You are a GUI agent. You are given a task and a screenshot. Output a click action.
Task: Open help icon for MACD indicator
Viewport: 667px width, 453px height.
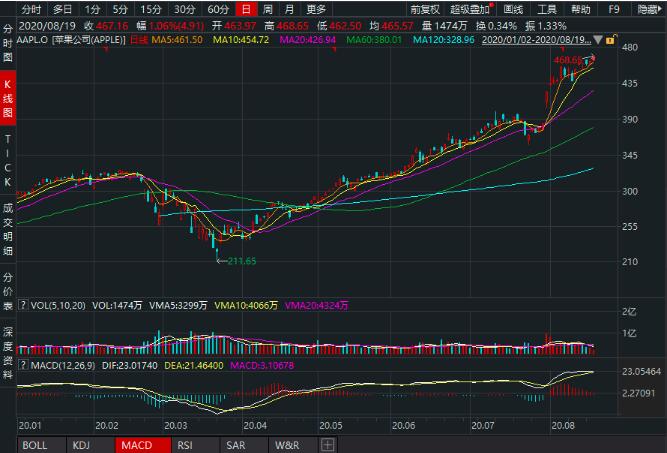23,365
